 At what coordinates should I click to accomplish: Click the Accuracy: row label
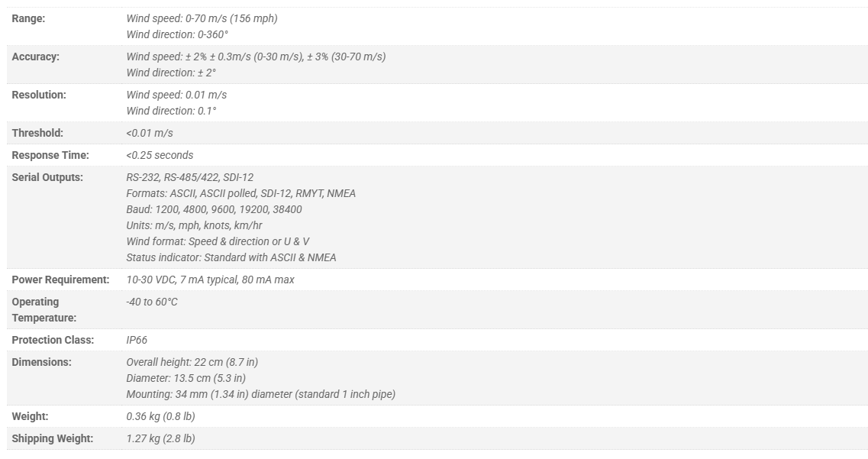pos(35,57)
